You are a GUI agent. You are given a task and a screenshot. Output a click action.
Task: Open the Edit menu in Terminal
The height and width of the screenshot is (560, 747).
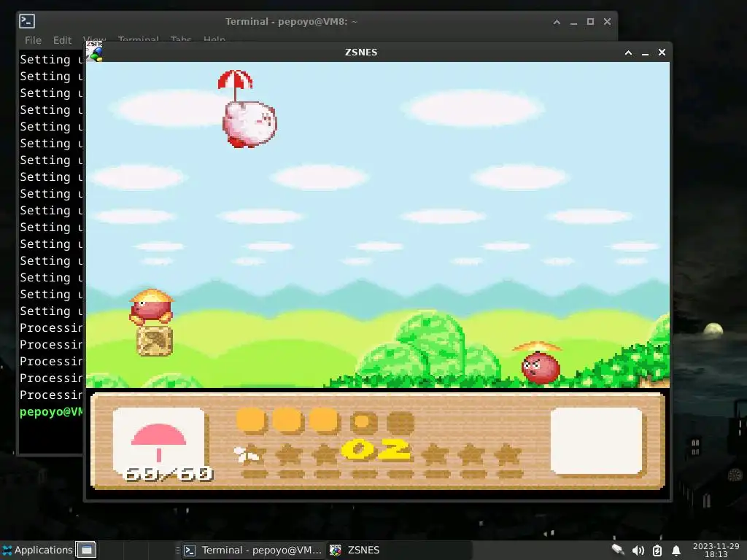[62, 40]
